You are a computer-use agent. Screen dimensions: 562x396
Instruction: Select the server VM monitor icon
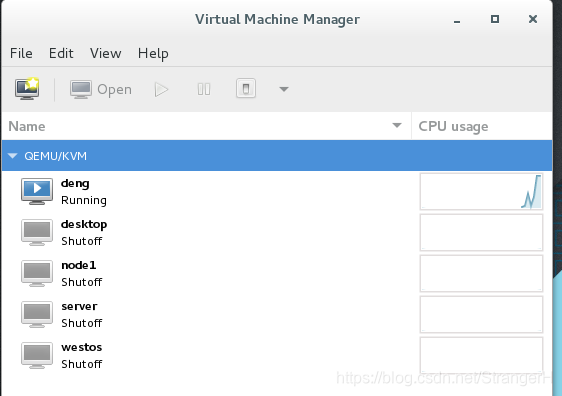coord(37,315)
